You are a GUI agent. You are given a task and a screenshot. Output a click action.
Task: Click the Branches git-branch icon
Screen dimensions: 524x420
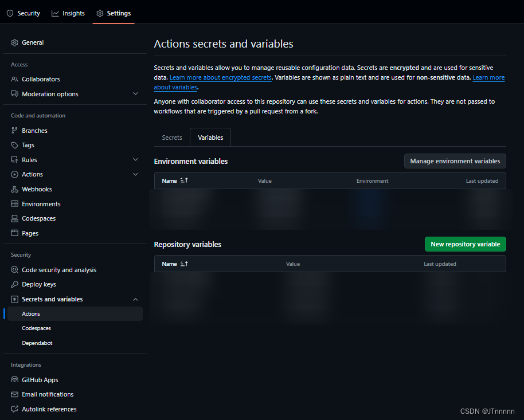(x=14, y=131)
